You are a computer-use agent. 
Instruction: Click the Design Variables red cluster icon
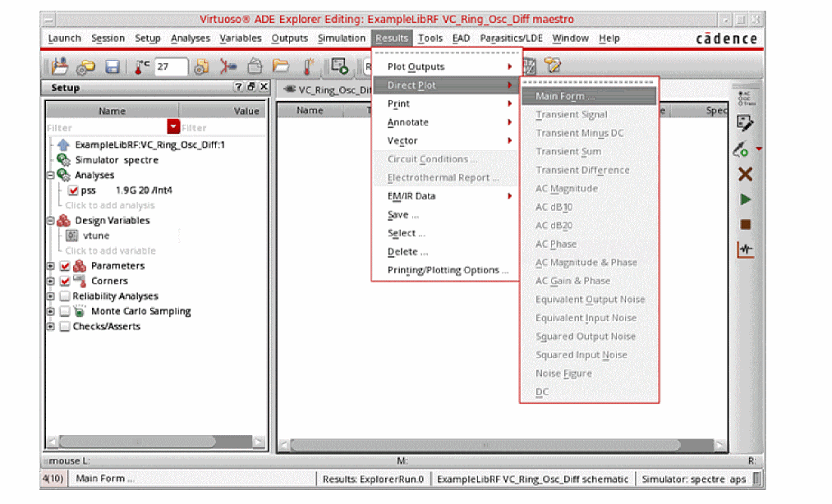[63, 220]
